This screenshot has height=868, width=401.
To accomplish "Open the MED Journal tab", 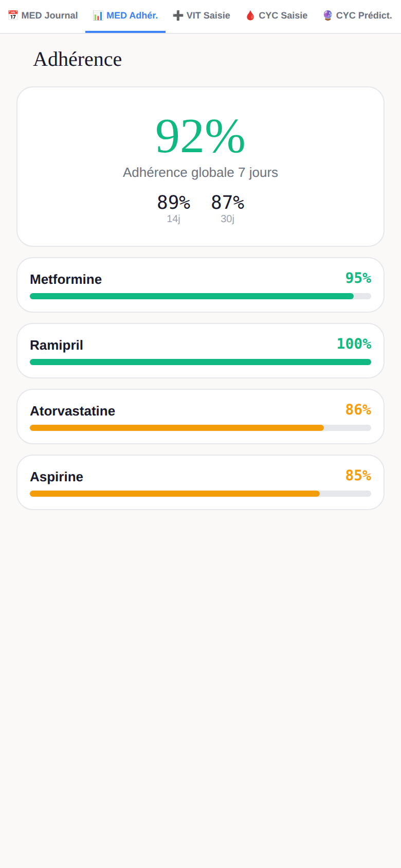I will click(x=43, y=16).
